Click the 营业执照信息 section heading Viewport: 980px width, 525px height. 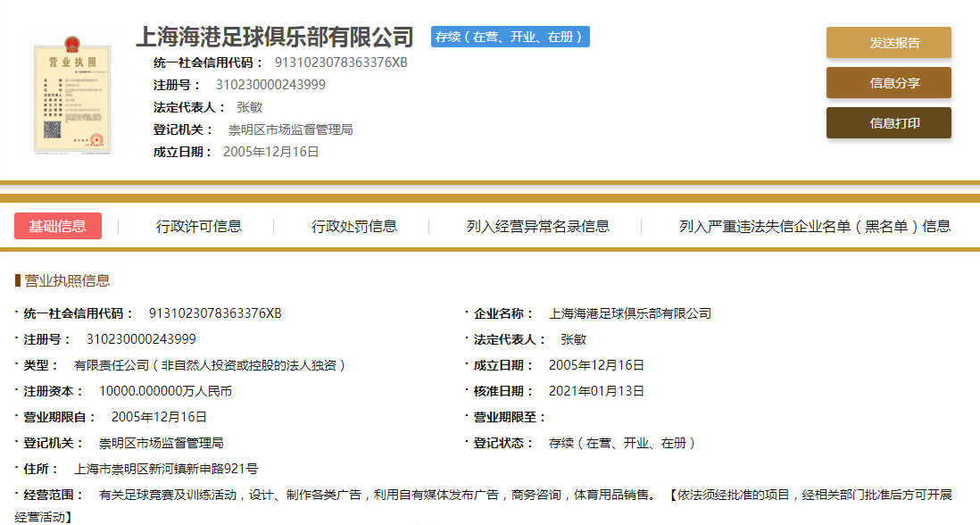67,280
